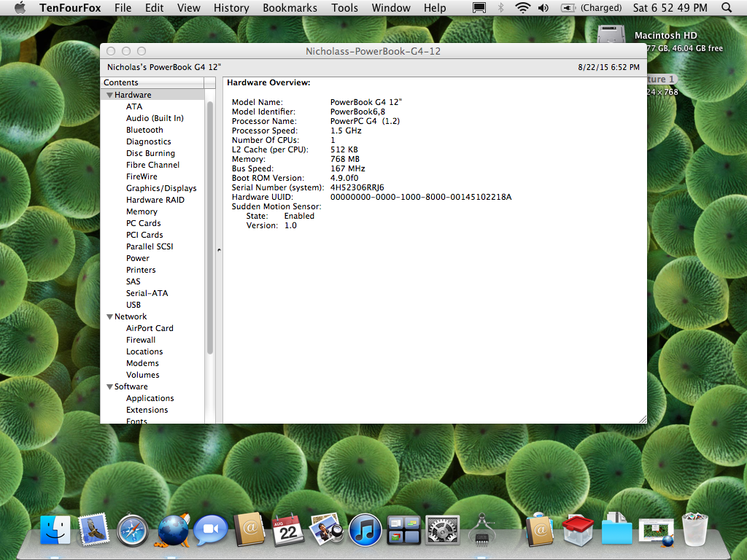Open the Wi-Fi AirPort status menu

click(x=522, y=7)
